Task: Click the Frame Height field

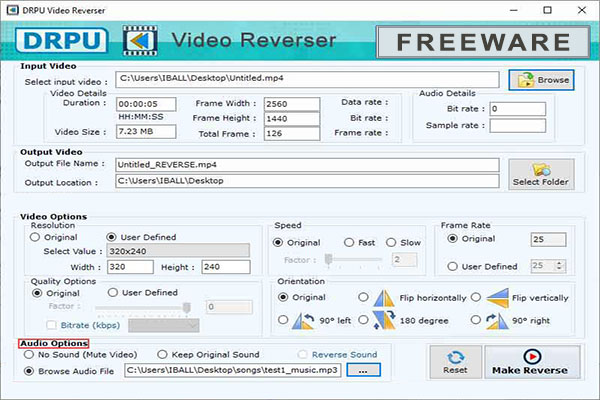Action: click(x=292, y=119)
